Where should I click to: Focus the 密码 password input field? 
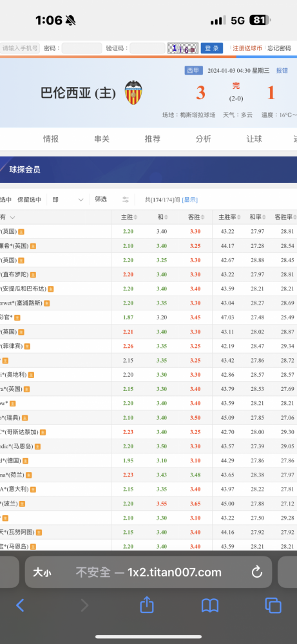82,48
